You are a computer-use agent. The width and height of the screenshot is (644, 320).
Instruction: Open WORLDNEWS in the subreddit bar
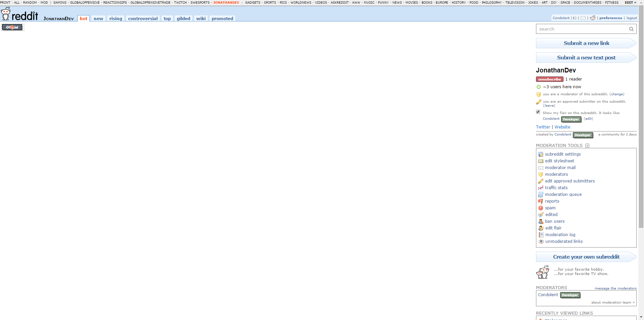[301, 2]
